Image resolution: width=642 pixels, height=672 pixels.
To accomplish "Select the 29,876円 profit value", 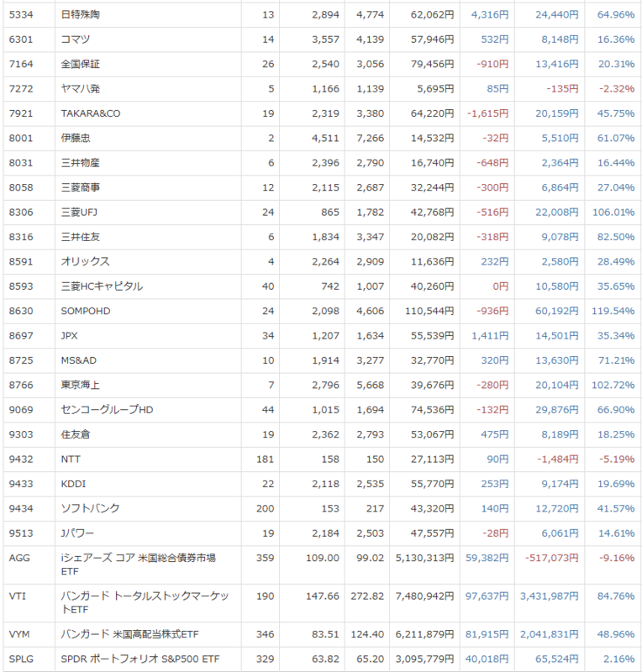I will point(556,410).
